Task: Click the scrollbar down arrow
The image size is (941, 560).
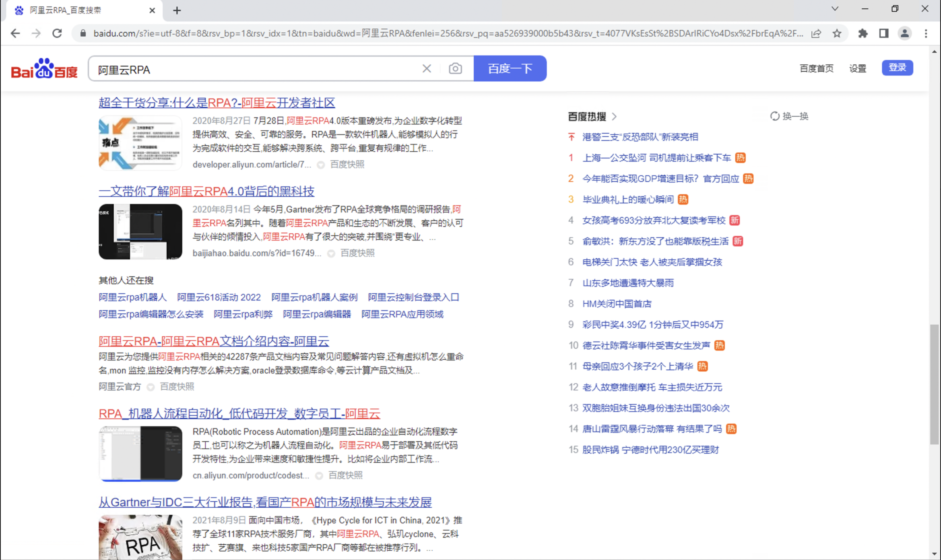Action: pos(935,554)
